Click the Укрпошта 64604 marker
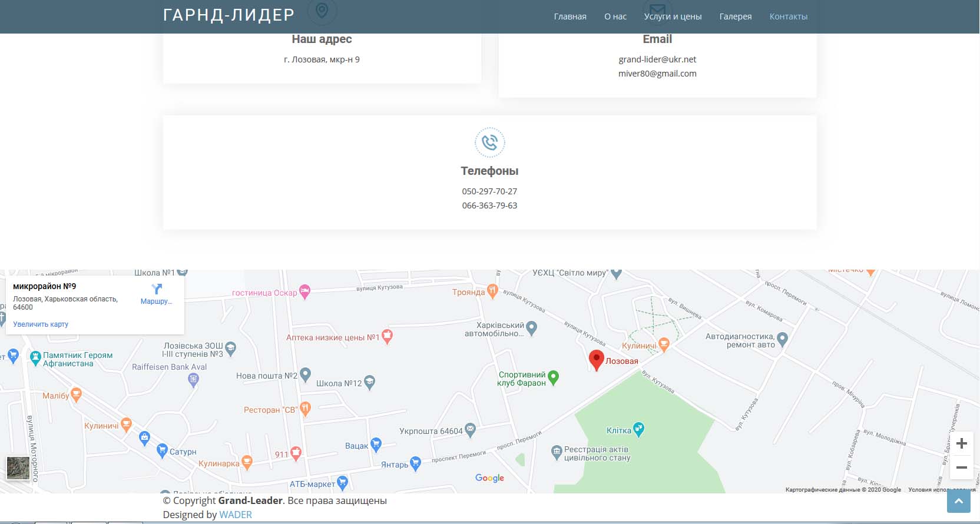The height and width of the screenshot is (524, 980). (470, 430)
